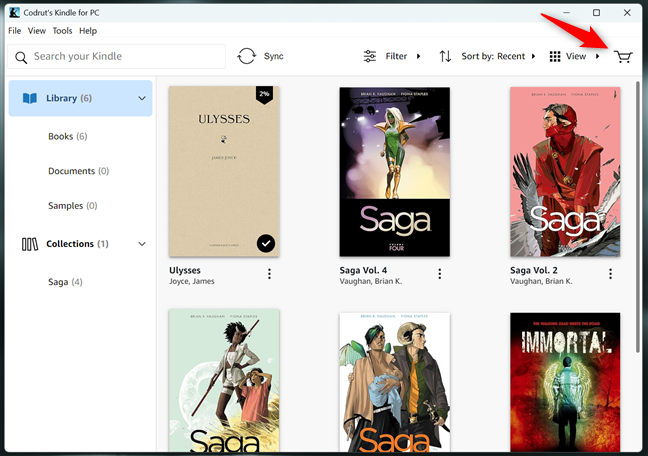
Task: Open the Saga cover with woman holding staff
Action: 224,380
